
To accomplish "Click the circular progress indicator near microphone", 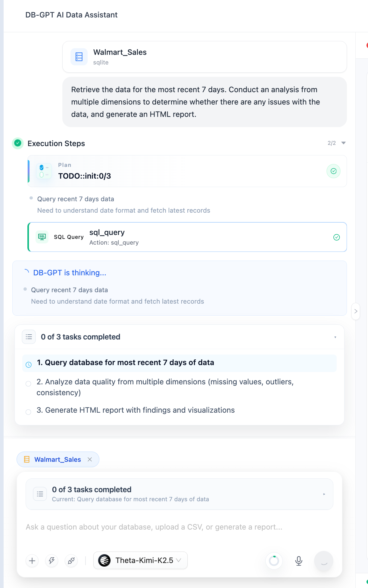I will pyautogui.click(x=274, y=561).
